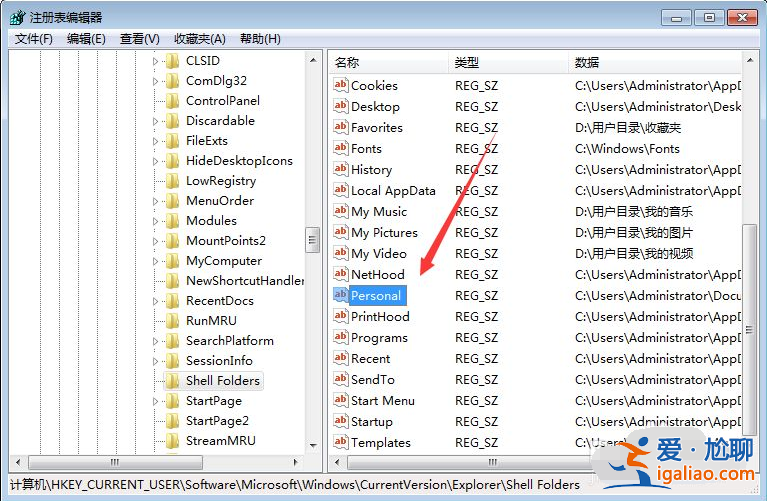Image resolution: width=767 pixels, height=501 pixels.
Task: Click the Shell Folders folder icon
Action: (172, 381)
